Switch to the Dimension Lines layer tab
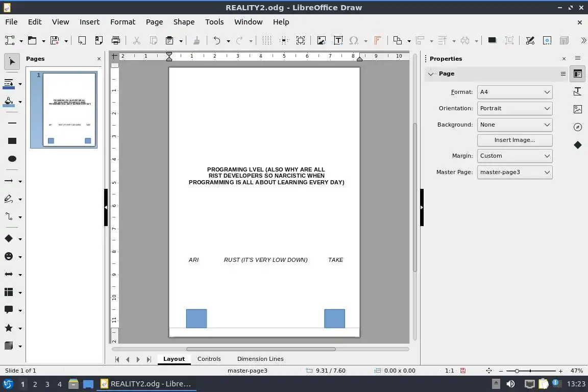This screenshot has width=588, height=392. (x=260, y=359)
